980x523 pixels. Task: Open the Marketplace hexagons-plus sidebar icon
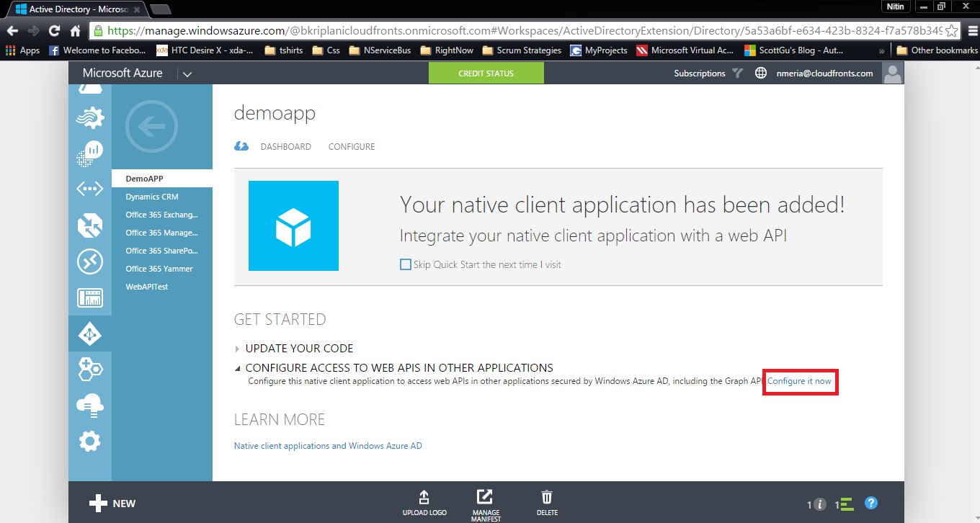90,370
